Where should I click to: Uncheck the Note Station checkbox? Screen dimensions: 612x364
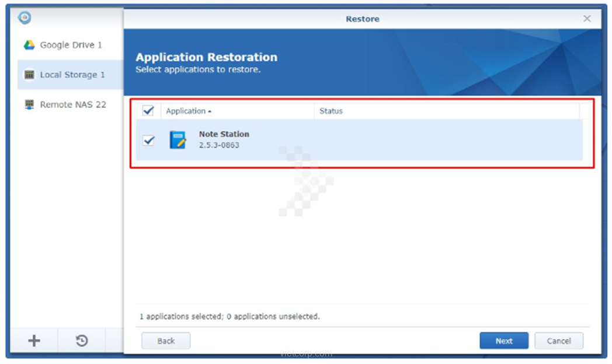click(149, 141)
